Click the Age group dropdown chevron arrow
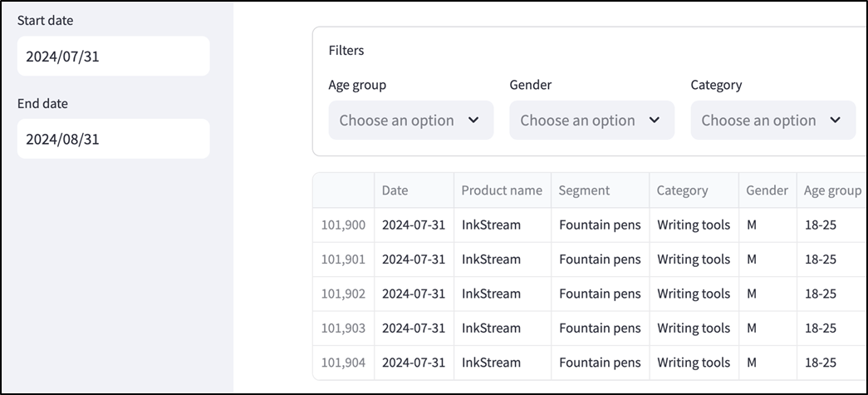 pos(473,120)
